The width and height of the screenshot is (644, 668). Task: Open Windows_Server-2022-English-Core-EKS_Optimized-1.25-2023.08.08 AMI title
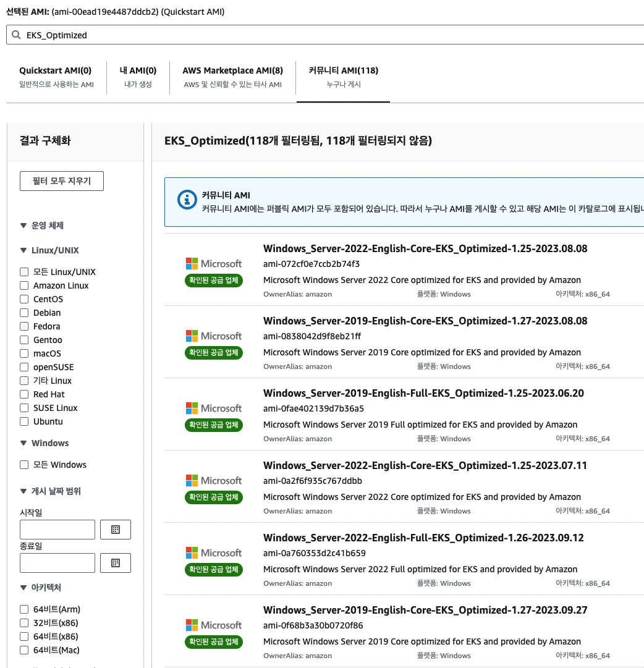(x=425, y=248)
